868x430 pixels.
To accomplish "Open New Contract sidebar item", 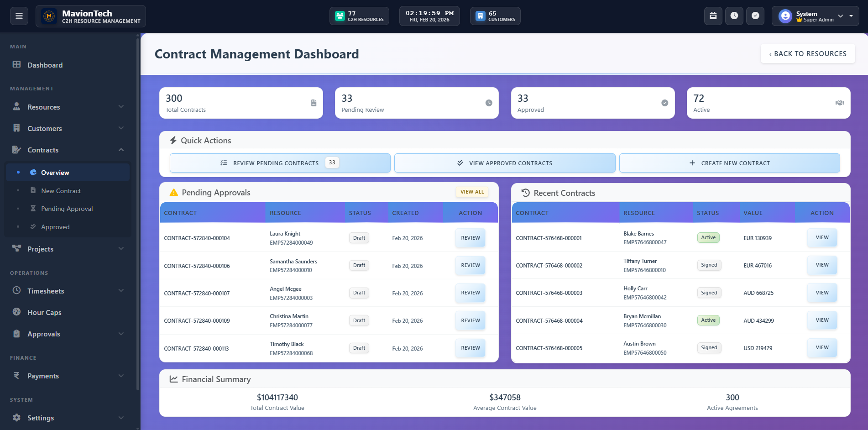I will (61, 191).
